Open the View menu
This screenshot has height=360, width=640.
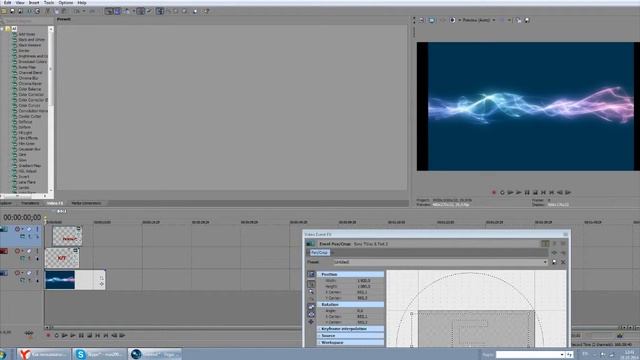[20, 2]
